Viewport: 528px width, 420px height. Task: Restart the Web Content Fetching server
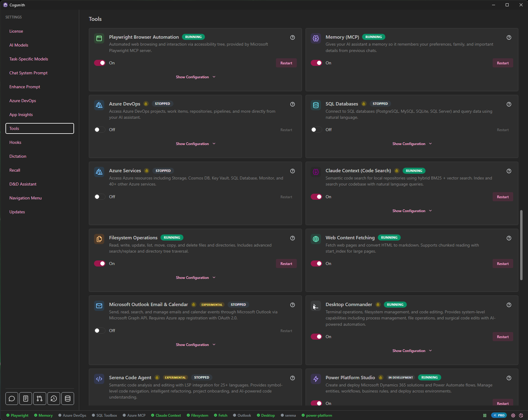[x=503, y=264]
